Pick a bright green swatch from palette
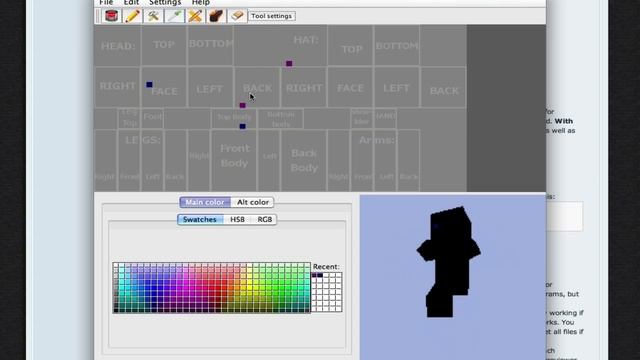This screenshot has width=640, height=360. (x=282, y=288)
